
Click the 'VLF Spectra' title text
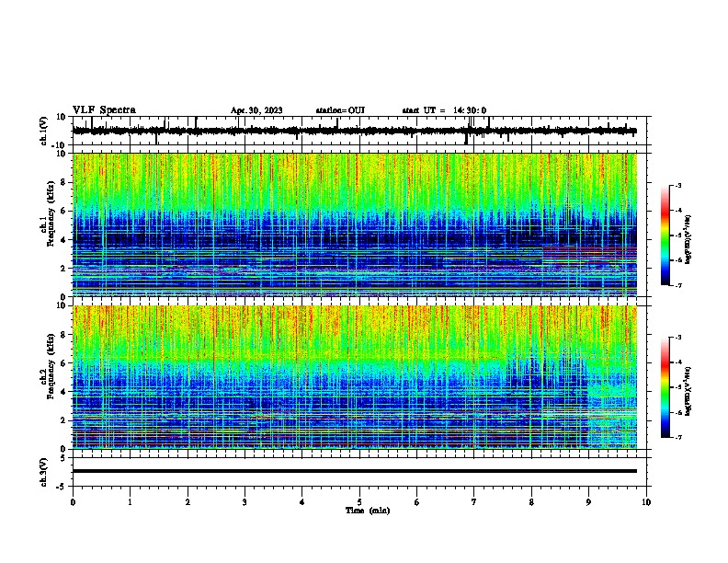point(104,110)
